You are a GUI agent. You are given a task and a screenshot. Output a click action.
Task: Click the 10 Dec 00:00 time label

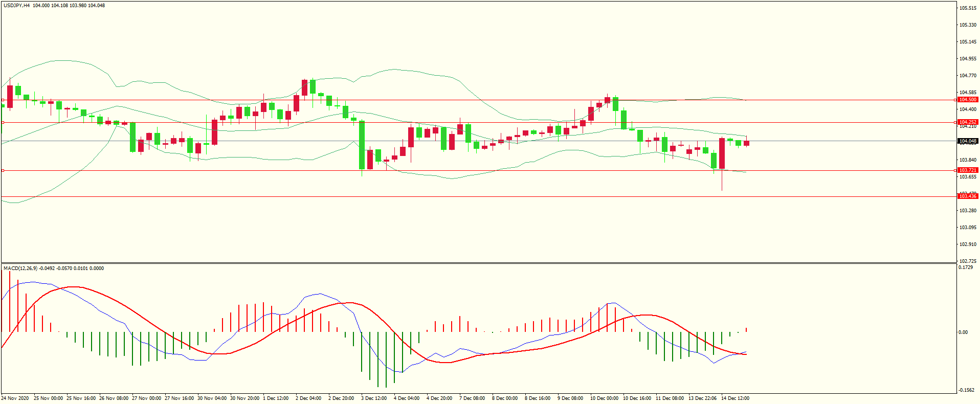(x=605, y=398)
